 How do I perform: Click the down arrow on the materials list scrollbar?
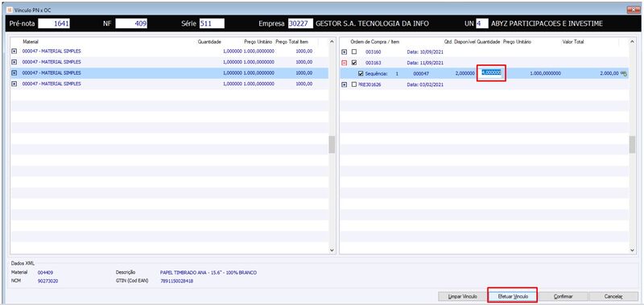(332, 249)
